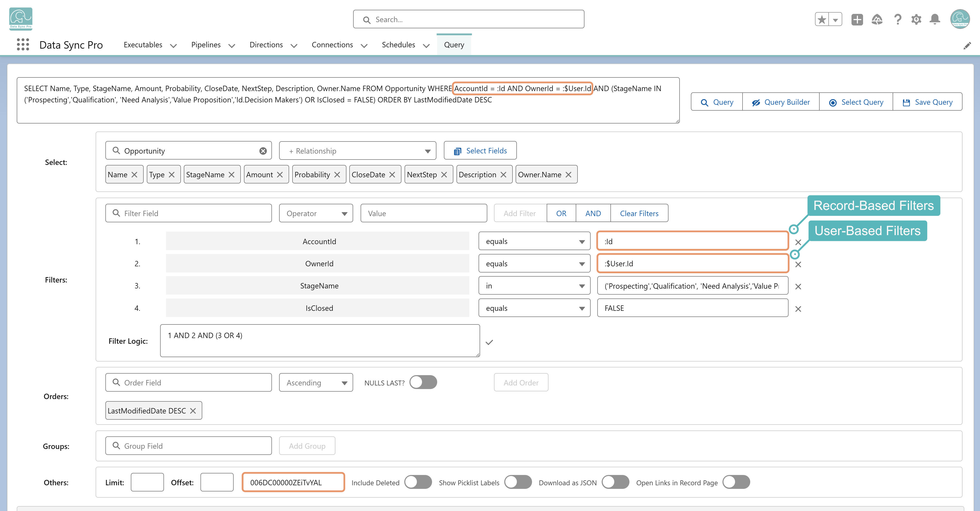Toggle the NULLS LAST switch
Image resolution: width=980 pixels, height=511 pixels.
[x=423, y=382]
